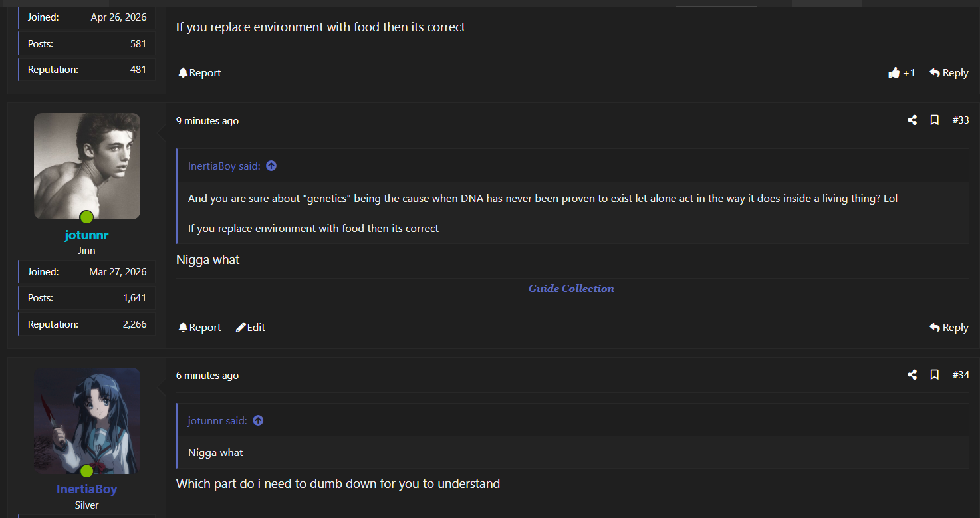Report the topmost post
980x518 pixels.
[199, 73]
